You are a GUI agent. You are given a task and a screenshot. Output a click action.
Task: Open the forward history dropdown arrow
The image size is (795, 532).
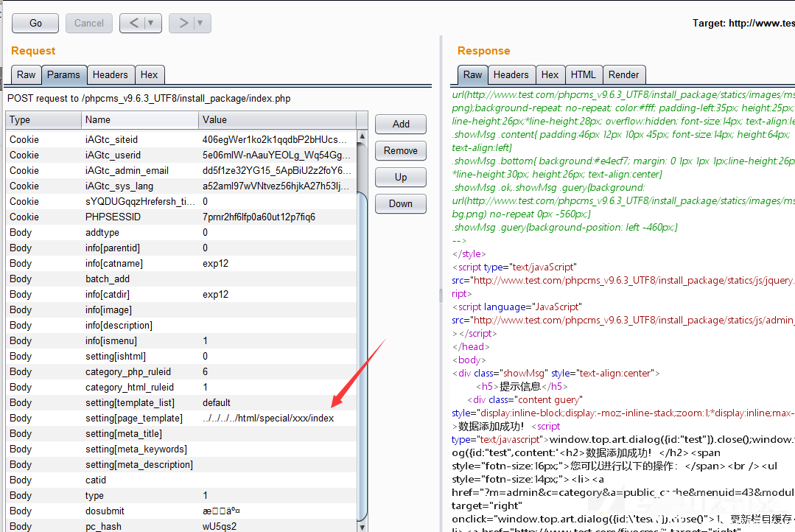[200, 24]
